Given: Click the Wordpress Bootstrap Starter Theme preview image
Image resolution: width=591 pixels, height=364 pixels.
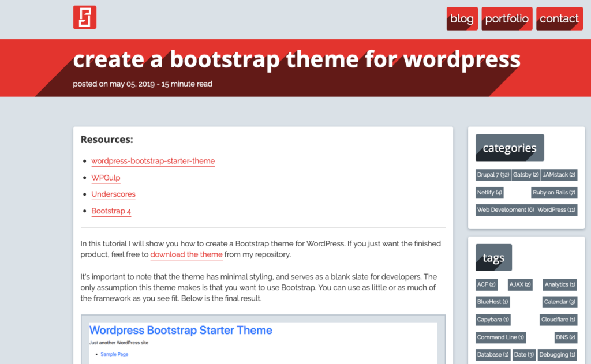Looking at the screenshot, I should coord(263,339).
